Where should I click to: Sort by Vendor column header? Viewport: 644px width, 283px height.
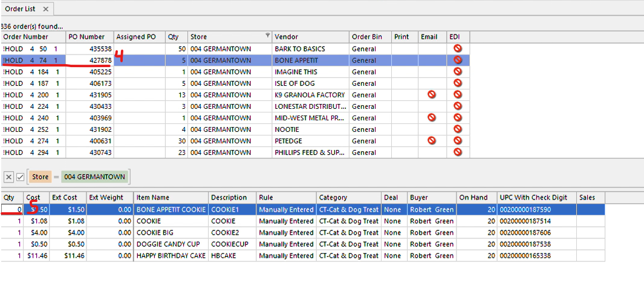(310, 37)
